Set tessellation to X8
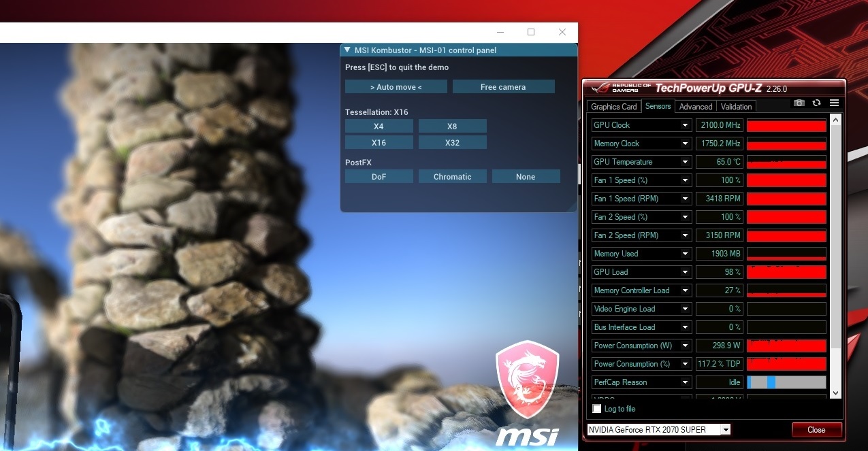This screenshot has height=451, width=868. pyautogui.click(x=452, y=127)
